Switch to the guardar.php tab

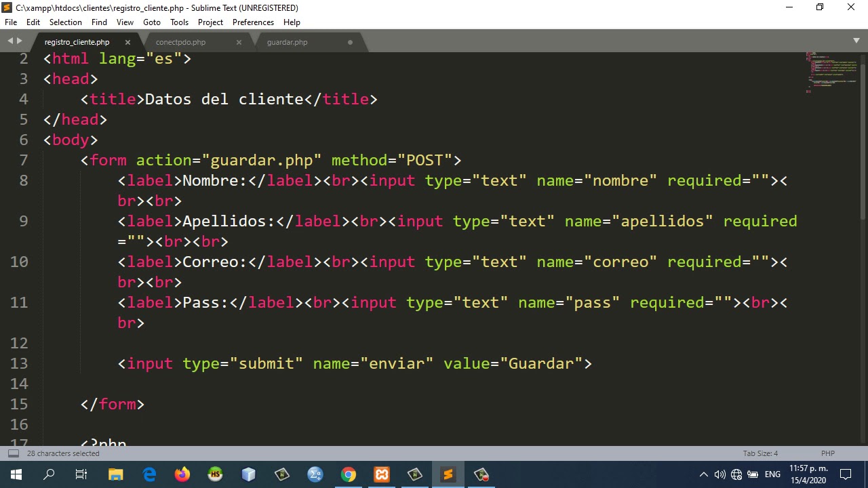pyautogui.click(x=287, y=42)
